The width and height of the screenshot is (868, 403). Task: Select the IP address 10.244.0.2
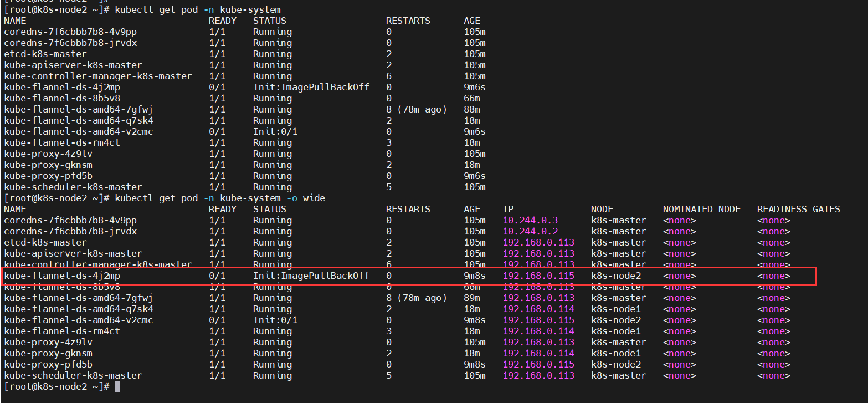coord(530,231)
